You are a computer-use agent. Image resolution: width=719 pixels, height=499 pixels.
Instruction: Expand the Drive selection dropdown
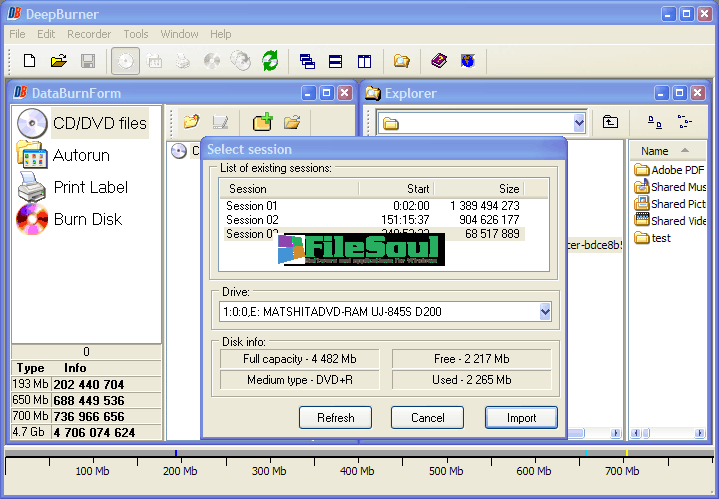545,312
